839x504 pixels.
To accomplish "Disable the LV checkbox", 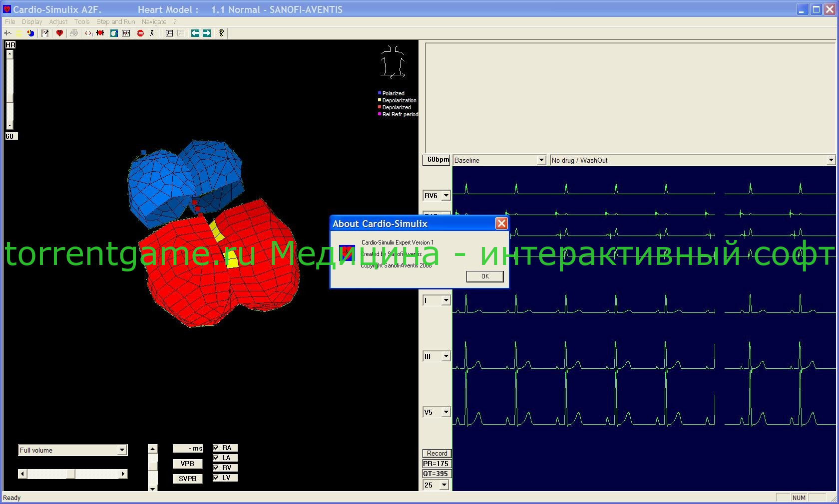I will pyautogui.click(x=216, y=478).
